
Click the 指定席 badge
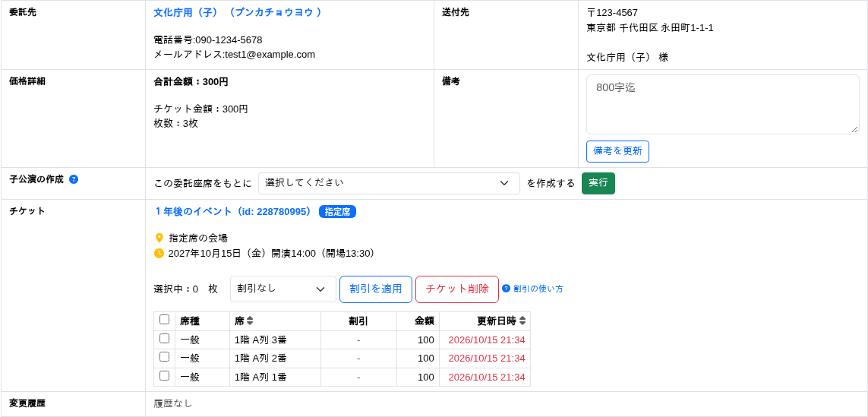coord(338,212)
